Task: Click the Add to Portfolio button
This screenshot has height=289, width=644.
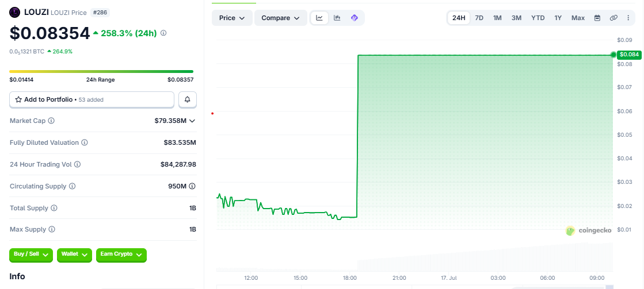Action: [92, 99]
